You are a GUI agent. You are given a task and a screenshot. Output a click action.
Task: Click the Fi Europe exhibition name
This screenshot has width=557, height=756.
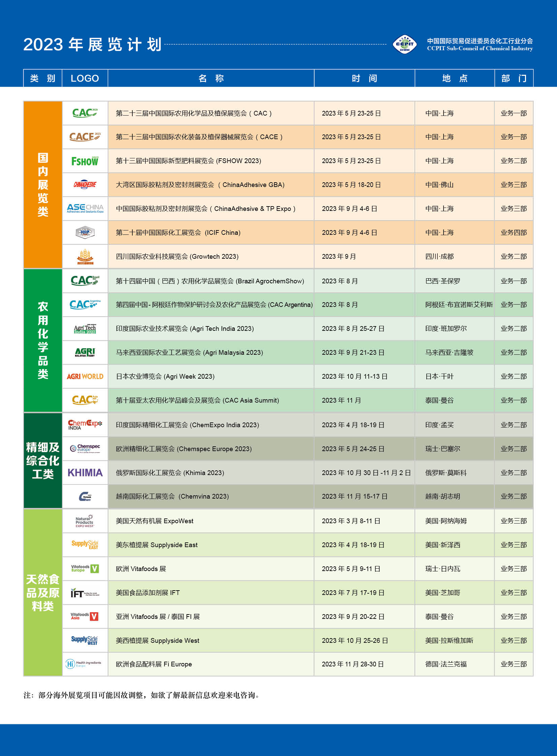tap(154, 664)
